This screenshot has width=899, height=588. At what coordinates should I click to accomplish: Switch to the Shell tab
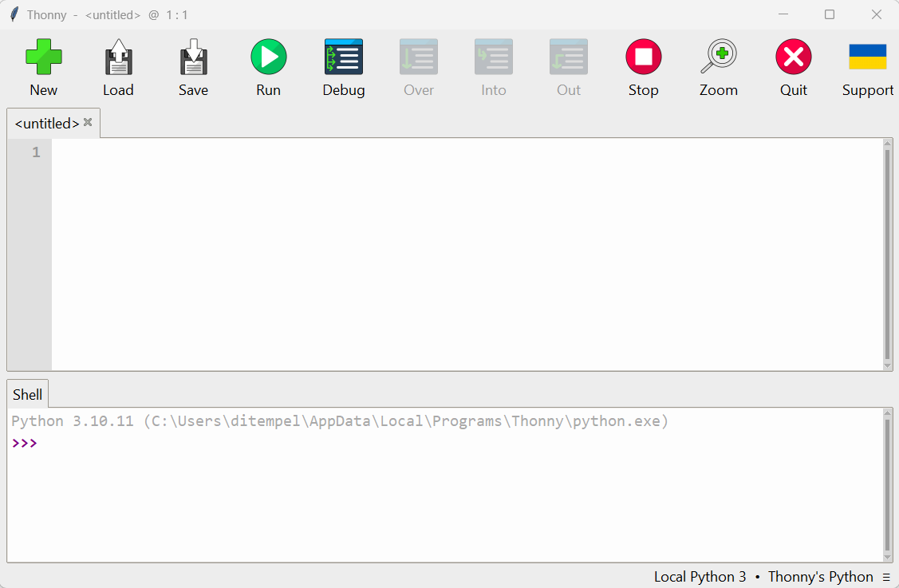pyautogui.click(x=28, y=395)
